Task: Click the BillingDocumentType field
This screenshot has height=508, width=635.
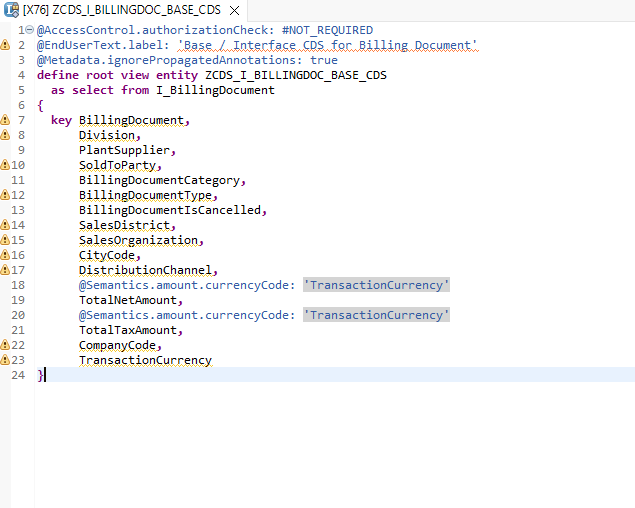Action: [145, 195]
